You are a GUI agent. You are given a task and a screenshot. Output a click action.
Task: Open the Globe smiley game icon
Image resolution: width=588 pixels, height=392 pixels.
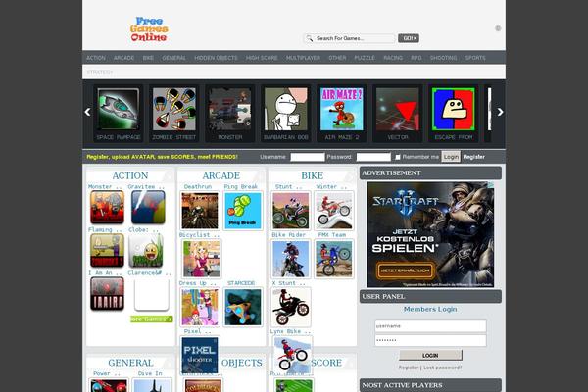coord(146,250)
